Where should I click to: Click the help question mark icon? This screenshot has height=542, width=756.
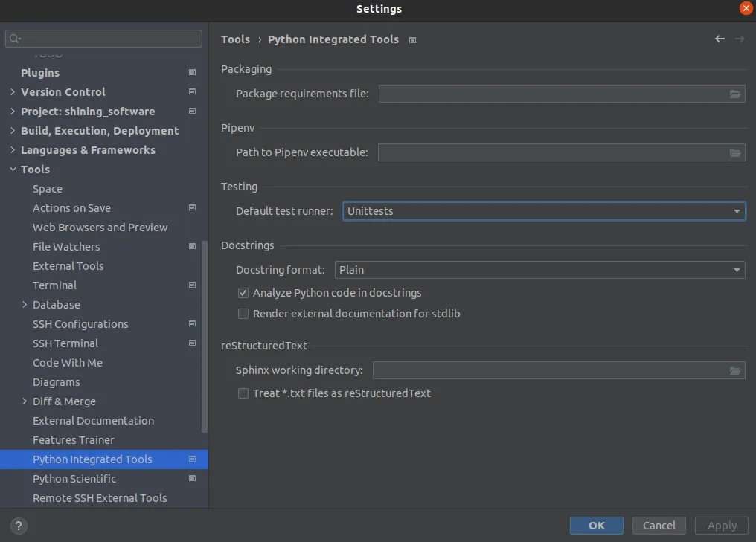[19, 526]
